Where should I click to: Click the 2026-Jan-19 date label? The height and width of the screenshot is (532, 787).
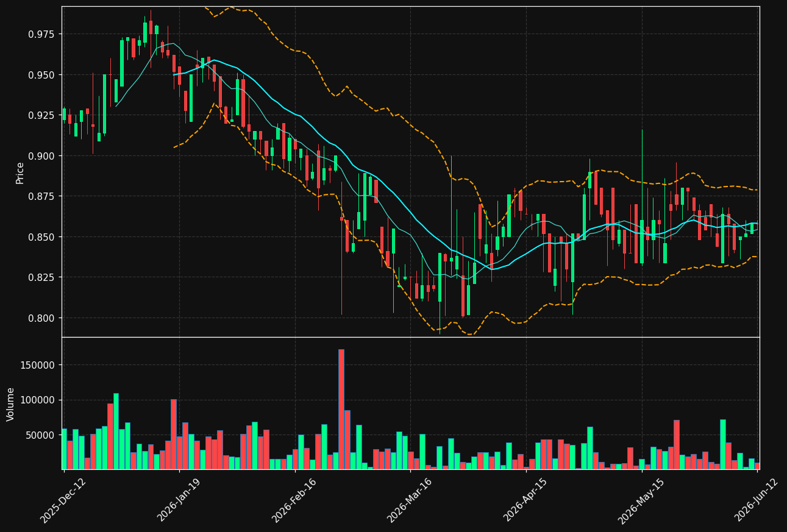point(179,501)
